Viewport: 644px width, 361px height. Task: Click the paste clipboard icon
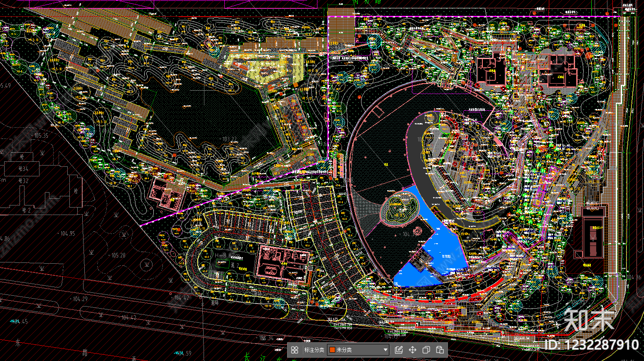point(440,350)
